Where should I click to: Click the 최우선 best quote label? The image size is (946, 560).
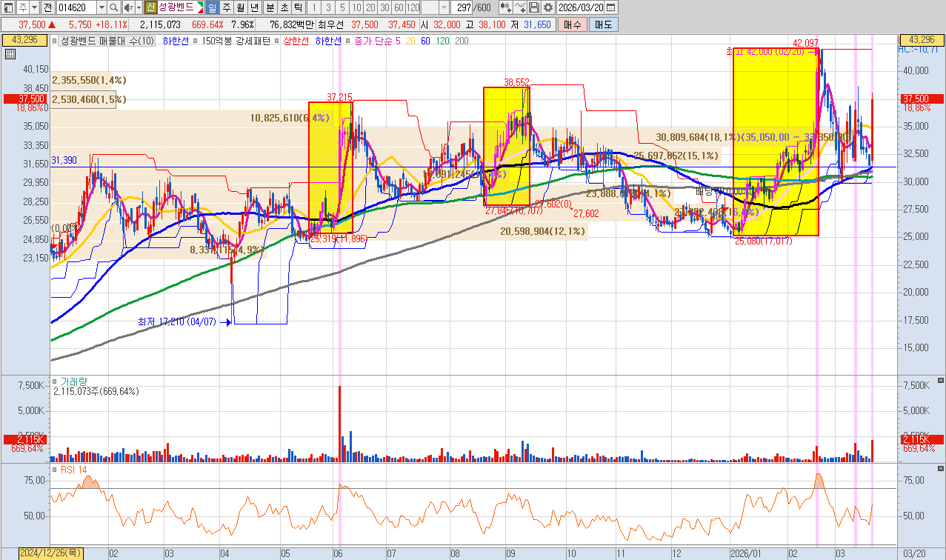(x=330, y=24)
